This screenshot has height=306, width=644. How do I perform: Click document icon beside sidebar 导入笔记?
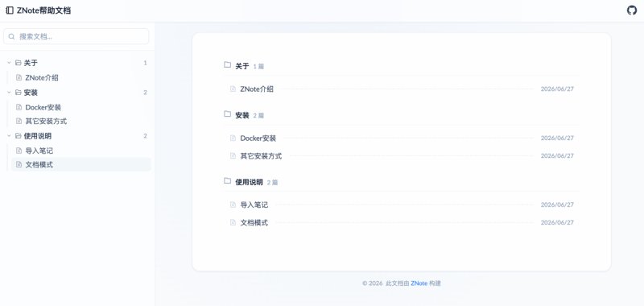coord(19,151)
